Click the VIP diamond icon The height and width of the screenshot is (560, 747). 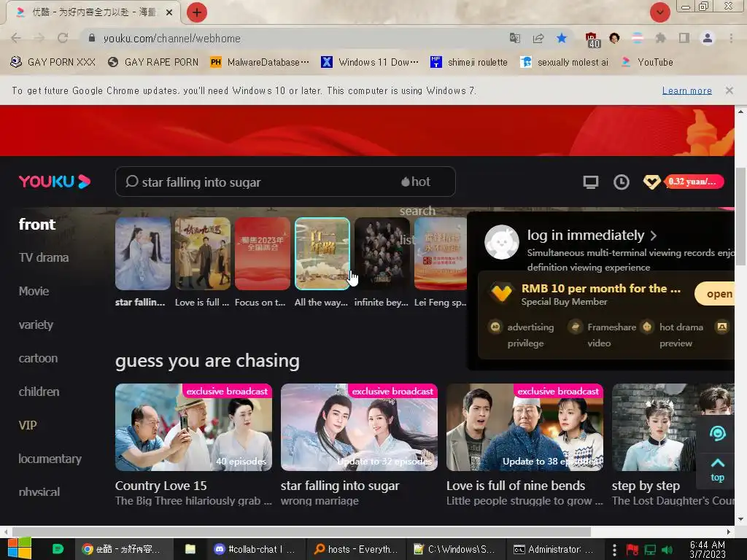point(651,182)
